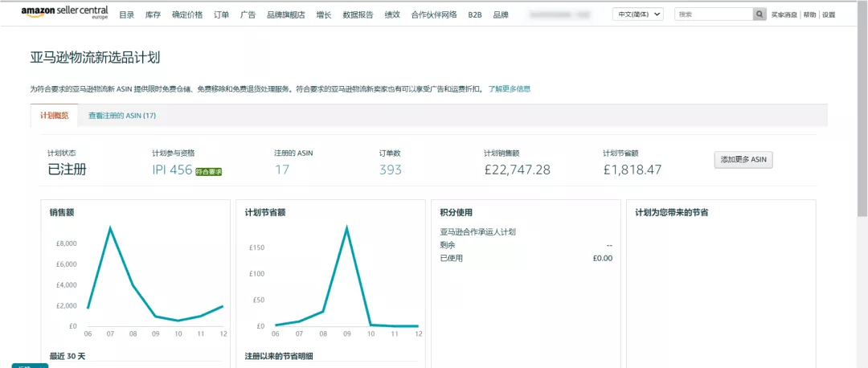Open the 订单 menu
This screenshot has width=868, height=368.
[222, 15]
